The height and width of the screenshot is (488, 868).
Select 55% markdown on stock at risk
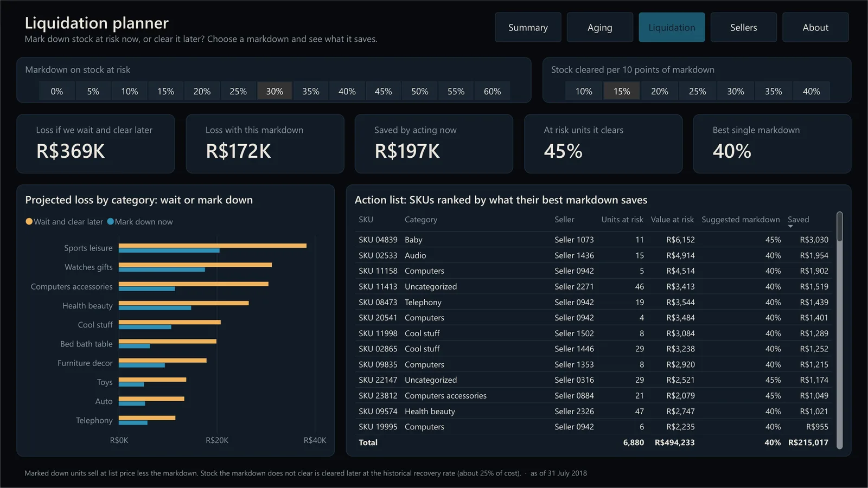[456, 91]
